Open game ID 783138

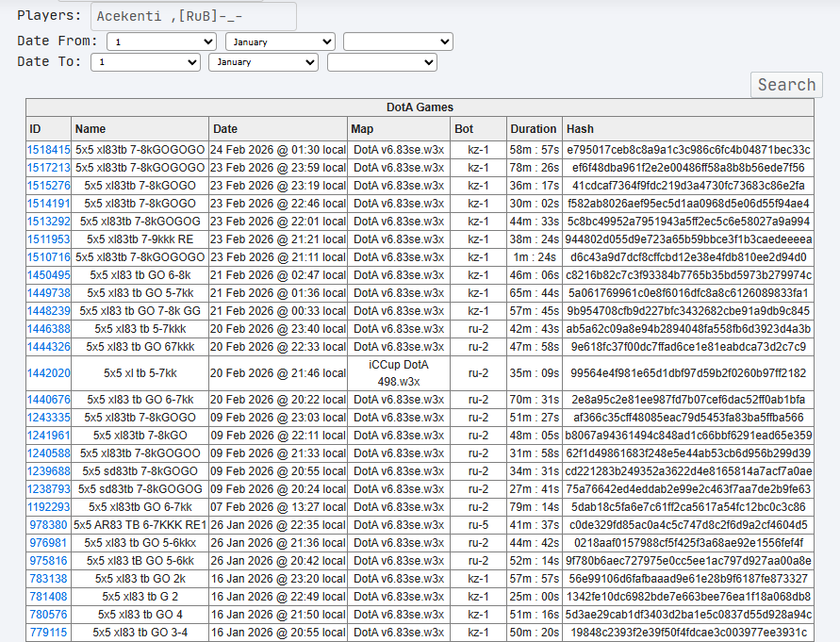tap(48, 579)
